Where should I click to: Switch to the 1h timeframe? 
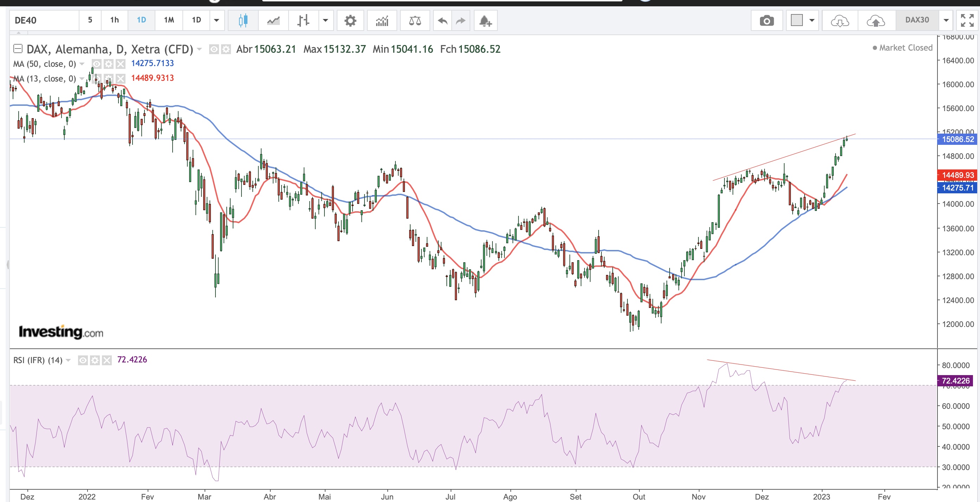(x=114, y=20)
